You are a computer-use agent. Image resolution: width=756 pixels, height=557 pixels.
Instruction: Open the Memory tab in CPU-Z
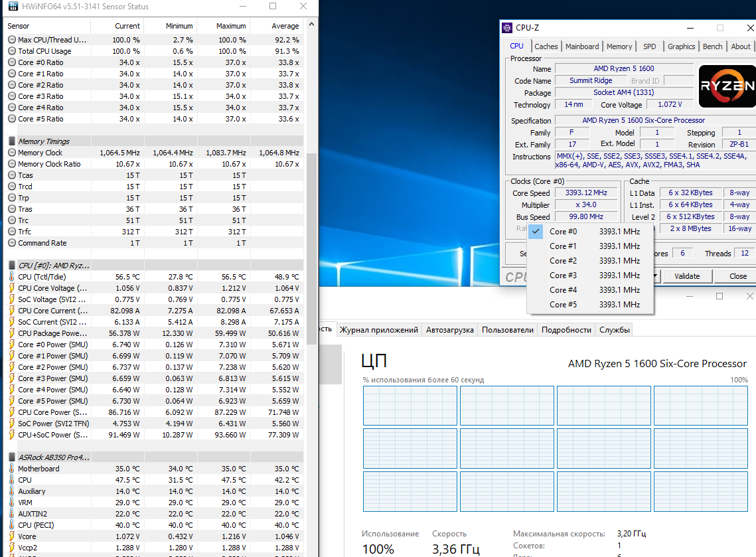click(619, 46)
